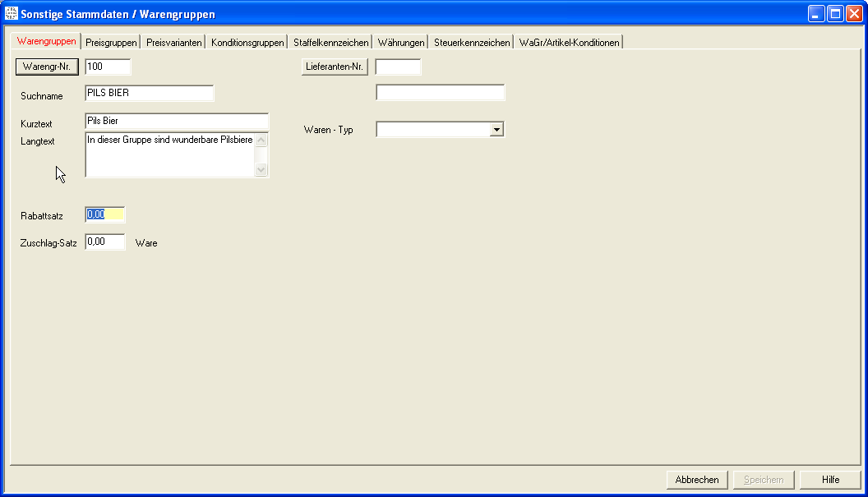Switch to the Preisgruppen tab
868x497 pixels.
(111, 42)
